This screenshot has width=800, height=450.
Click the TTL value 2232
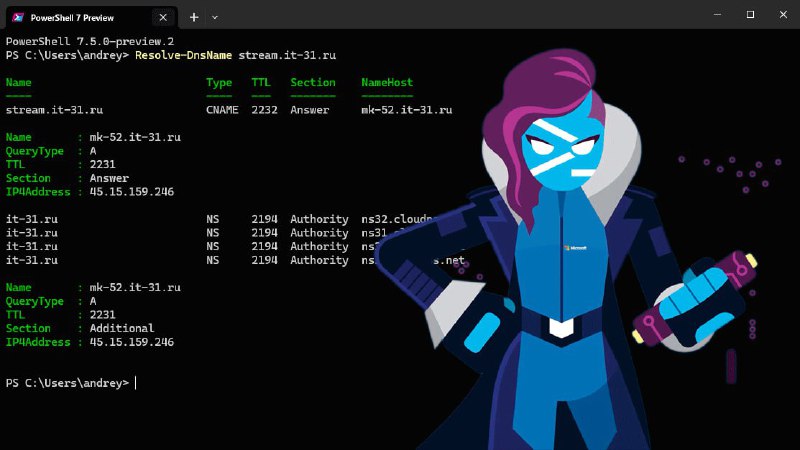[x=264, y=110]
